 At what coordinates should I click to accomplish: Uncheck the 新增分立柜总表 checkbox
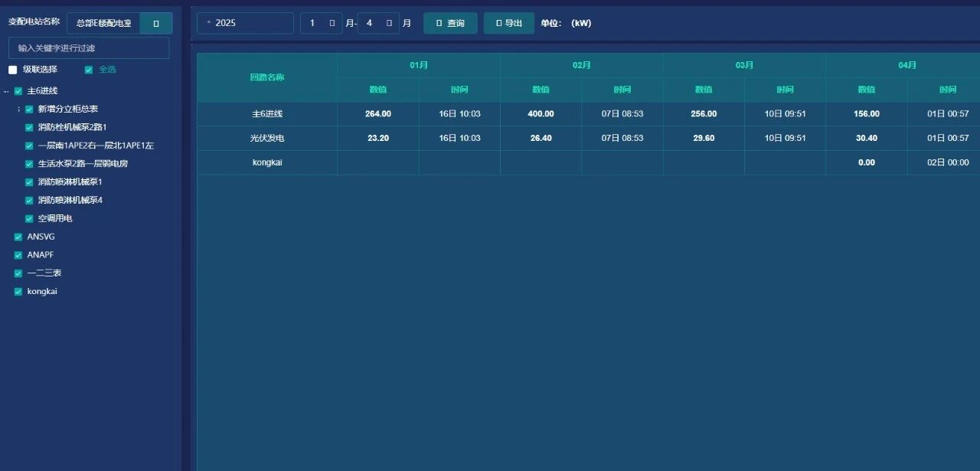29,110
